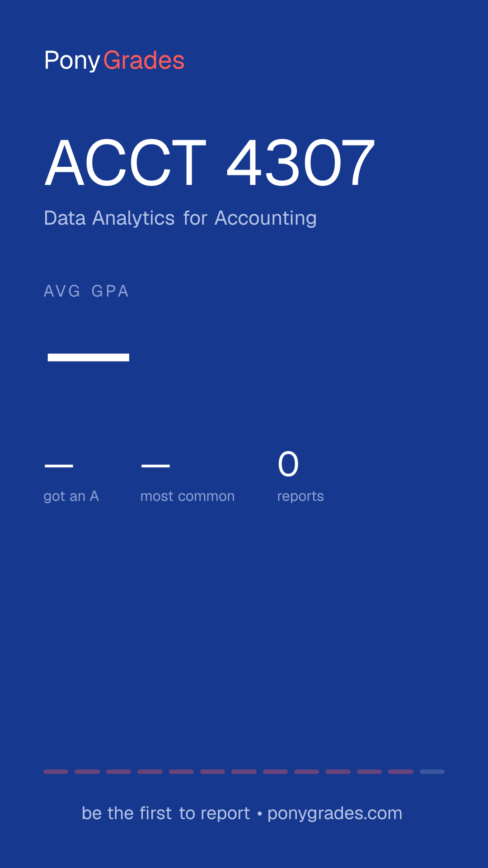Click the PonyGrades logo
Viewport: 488px width, 868px height.
114,61
